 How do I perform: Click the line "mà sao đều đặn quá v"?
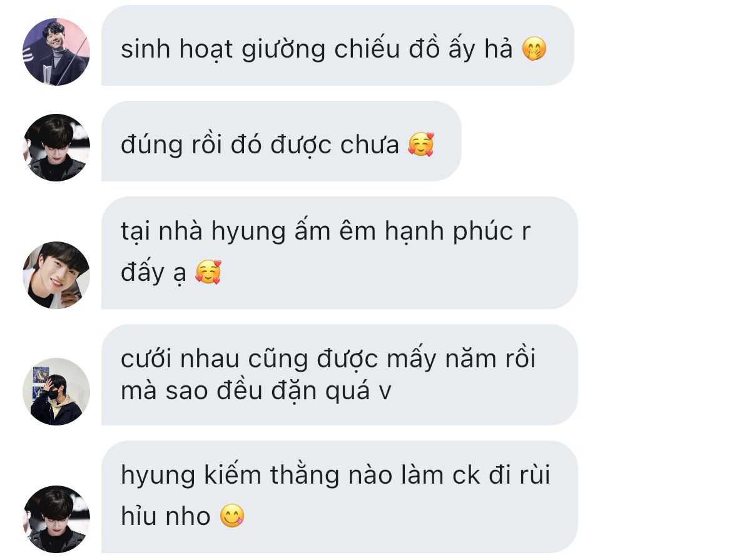pos(256,392)
